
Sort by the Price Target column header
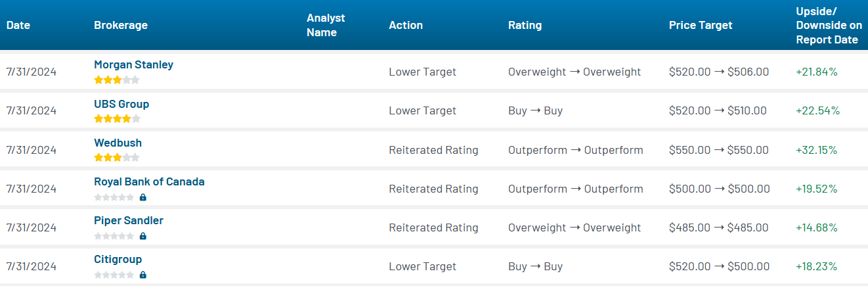coord(701,25)
